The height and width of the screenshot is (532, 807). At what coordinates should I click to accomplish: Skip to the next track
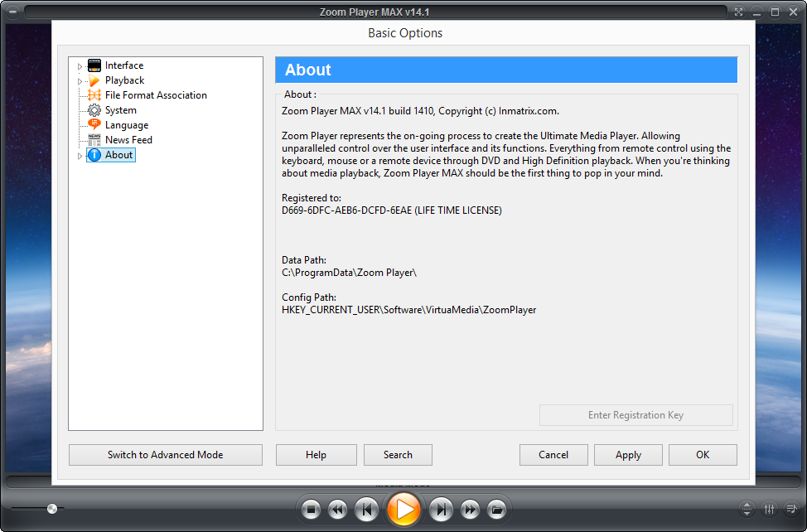point(441,510)
